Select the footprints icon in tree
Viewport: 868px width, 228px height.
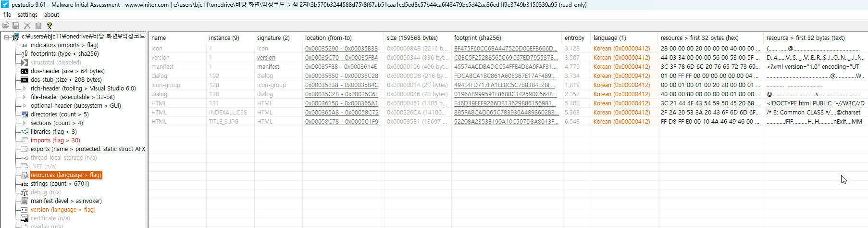tap(25, 54)
